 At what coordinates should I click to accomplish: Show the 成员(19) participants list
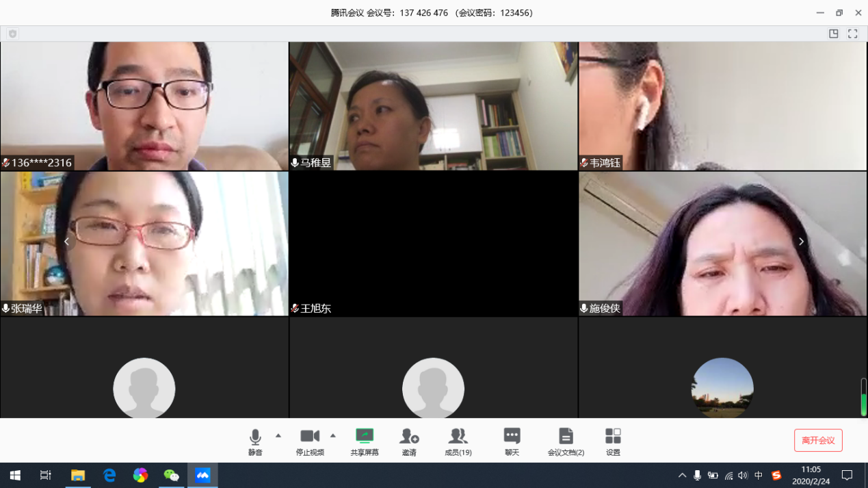click(x=458, y=441)
